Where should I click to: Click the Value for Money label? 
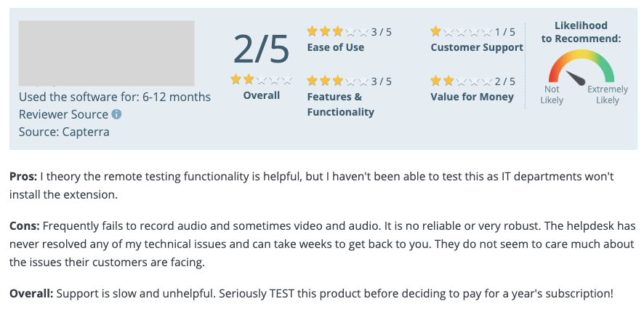(x=472, y=97)
